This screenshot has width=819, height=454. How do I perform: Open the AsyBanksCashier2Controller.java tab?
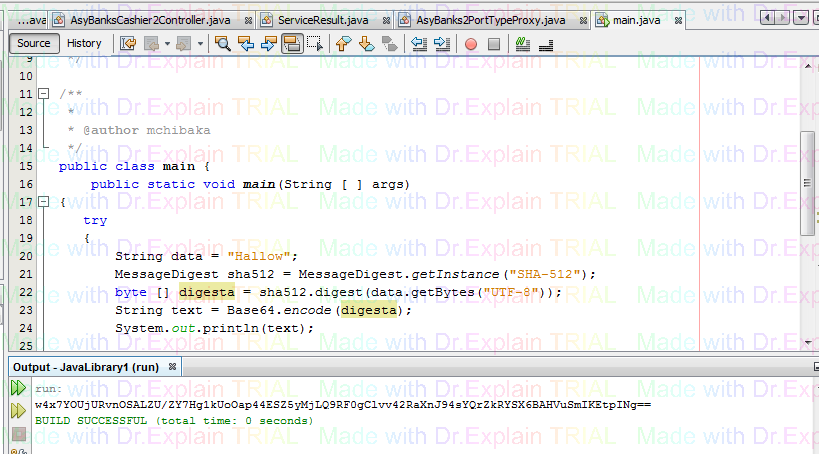click(150, 20)
